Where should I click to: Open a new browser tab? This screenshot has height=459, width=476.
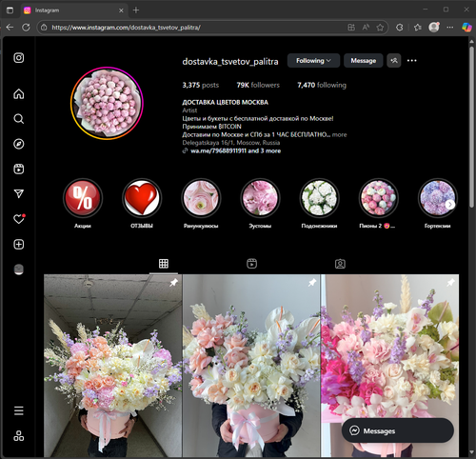tap(136, 10)
